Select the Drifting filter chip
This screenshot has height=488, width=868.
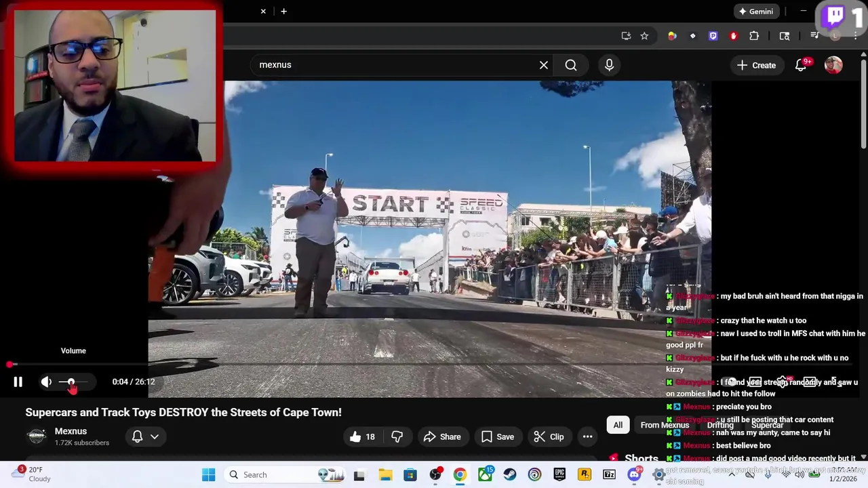point(720,425)
